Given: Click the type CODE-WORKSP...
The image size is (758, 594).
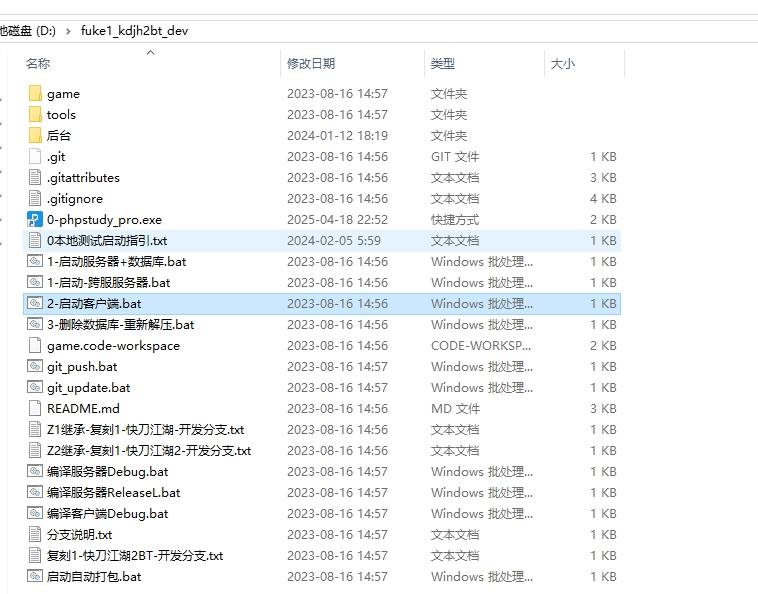Looking at the screenshot, I should 481,346.
